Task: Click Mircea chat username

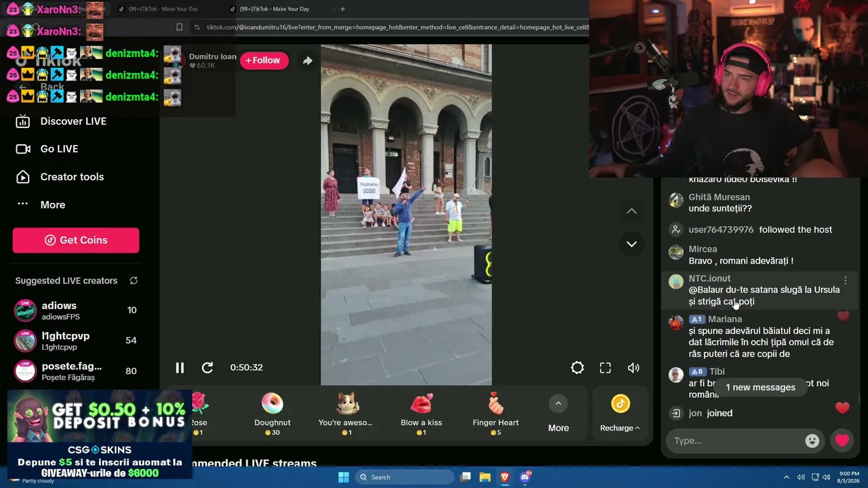Action: tap(703, 249)
